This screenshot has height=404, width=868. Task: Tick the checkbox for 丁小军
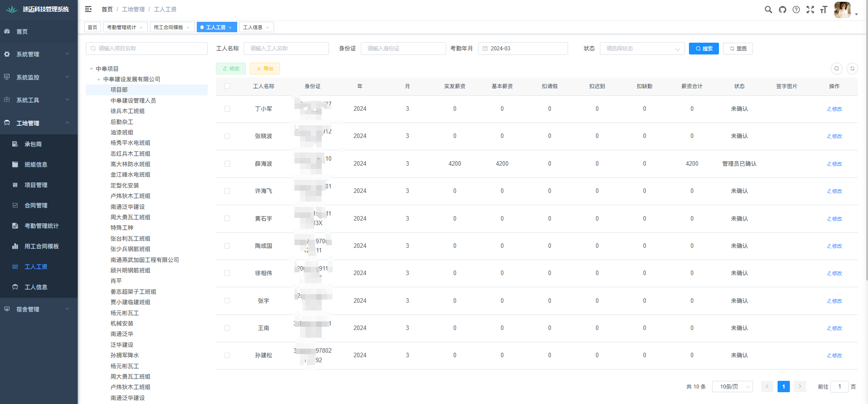point(227,108)
